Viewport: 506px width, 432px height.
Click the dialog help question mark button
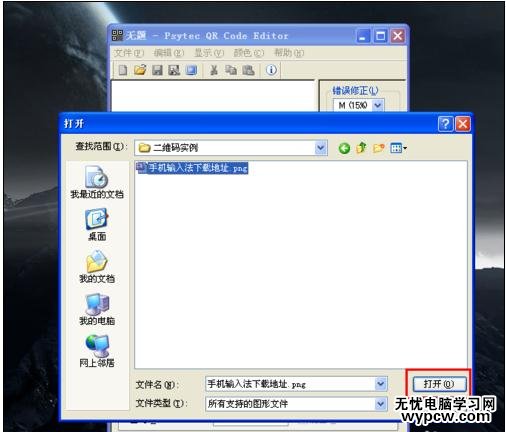pyautogui.click(x=445, y=124)
